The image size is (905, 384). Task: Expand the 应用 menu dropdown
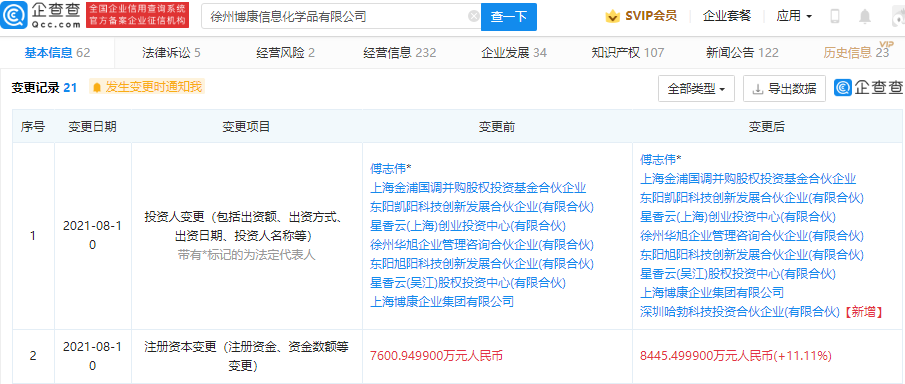794,16
